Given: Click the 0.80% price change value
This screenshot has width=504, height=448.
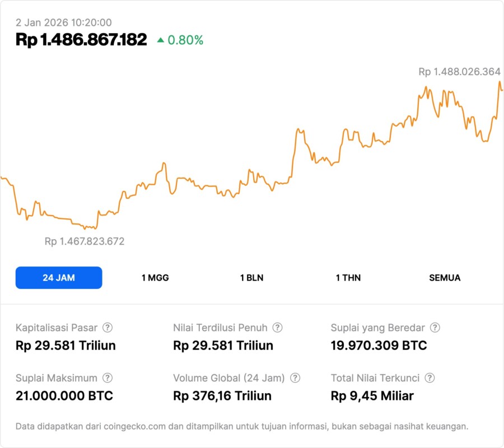Looking at the screenshot, I should pyautogui.click(x=185, y=40).
